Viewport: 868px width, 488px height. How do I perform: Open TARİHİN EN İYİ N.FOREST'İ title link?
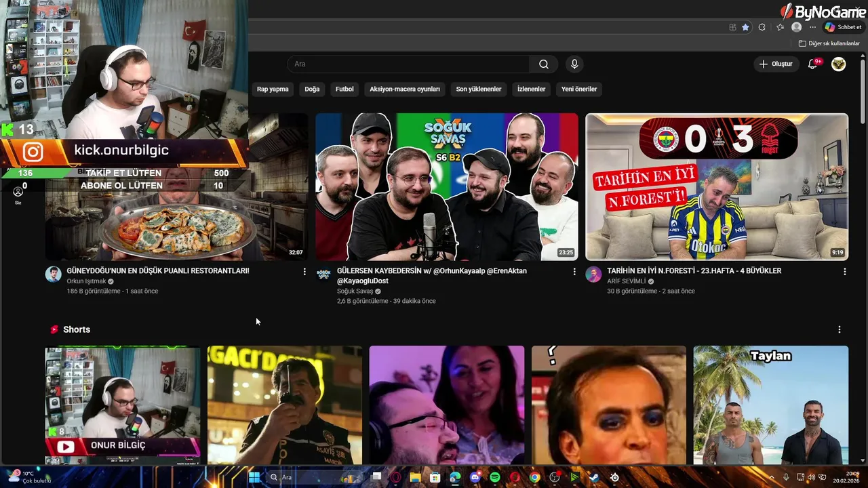(x=694, y=270)
